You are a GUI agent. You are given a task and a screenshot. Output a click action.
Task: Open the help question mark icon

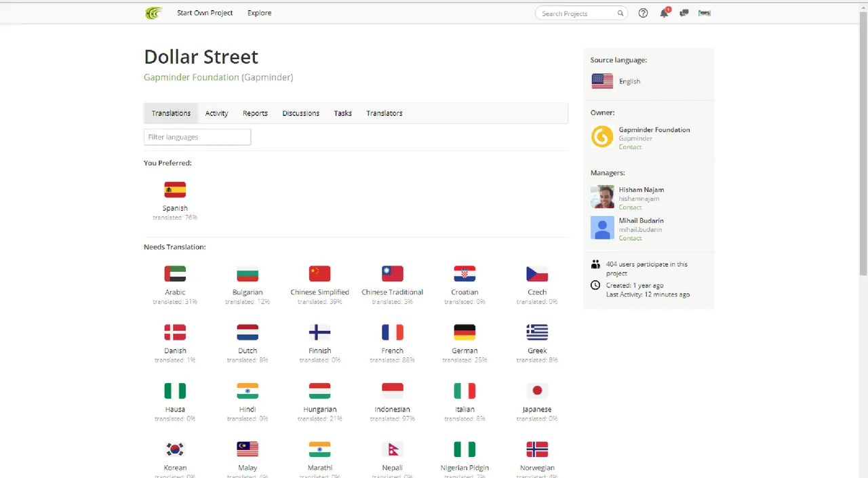[643, 13]
